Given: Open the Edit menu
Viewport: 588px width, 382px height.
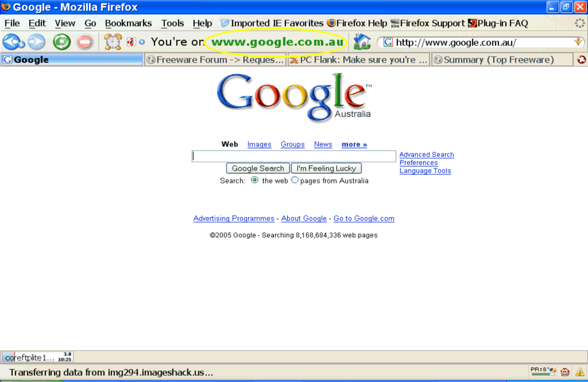Looking at the screenshot, I should coord(37,23).
